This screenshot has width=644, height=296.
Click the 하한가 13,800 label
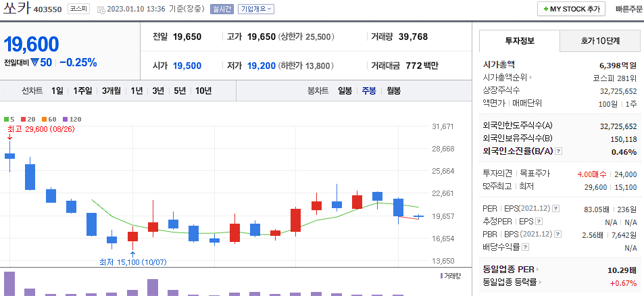coord(305,66)
